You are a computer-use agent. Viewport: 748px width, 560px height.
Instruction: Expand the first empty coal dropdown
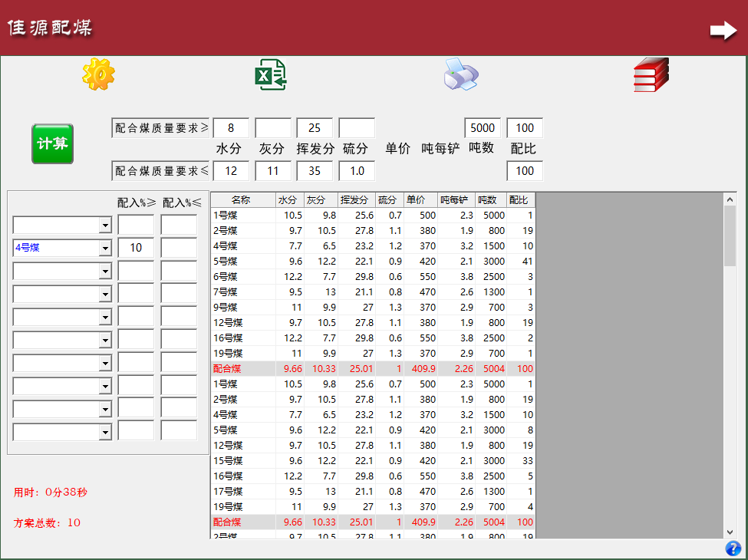[105, 225]
